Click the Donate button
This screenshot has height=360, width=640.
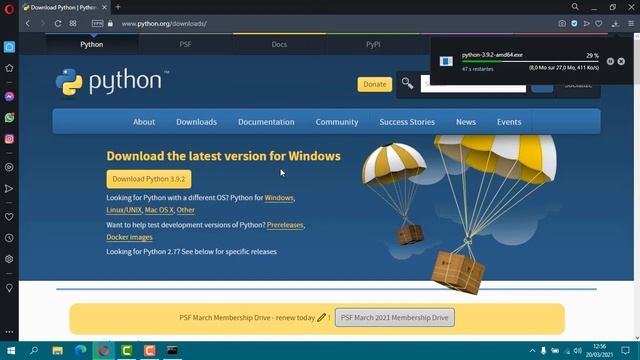[x=375, y=84]
